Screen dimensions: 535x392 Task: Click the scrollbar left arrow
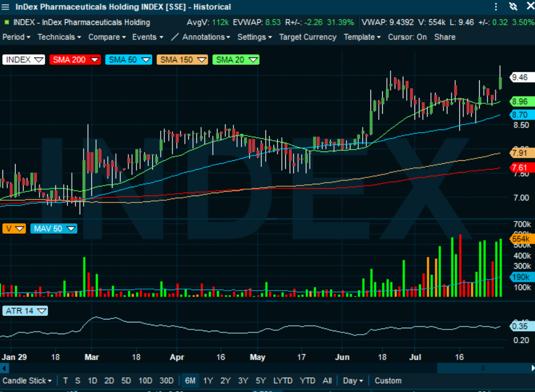pyautogui.click(x=4, y=368)
